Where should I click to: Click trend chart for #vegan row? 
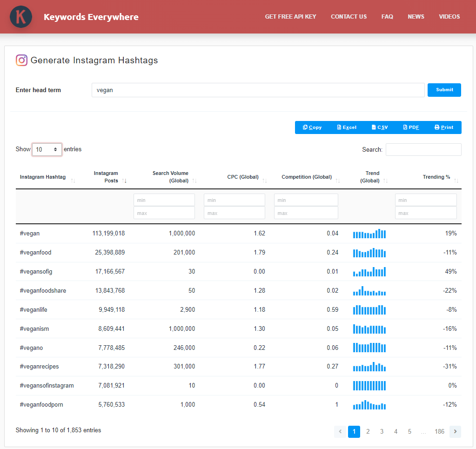(x=369, y=234)
